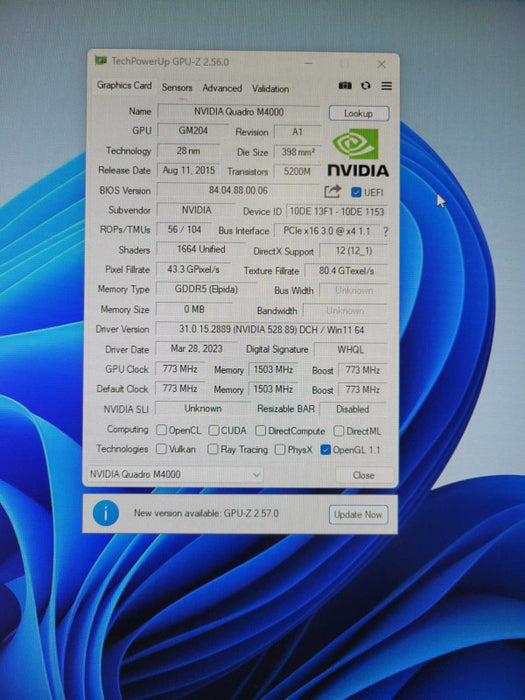Open the hamburger menu icon
This screenshot has height=700, width=525.
pos(387,86)
